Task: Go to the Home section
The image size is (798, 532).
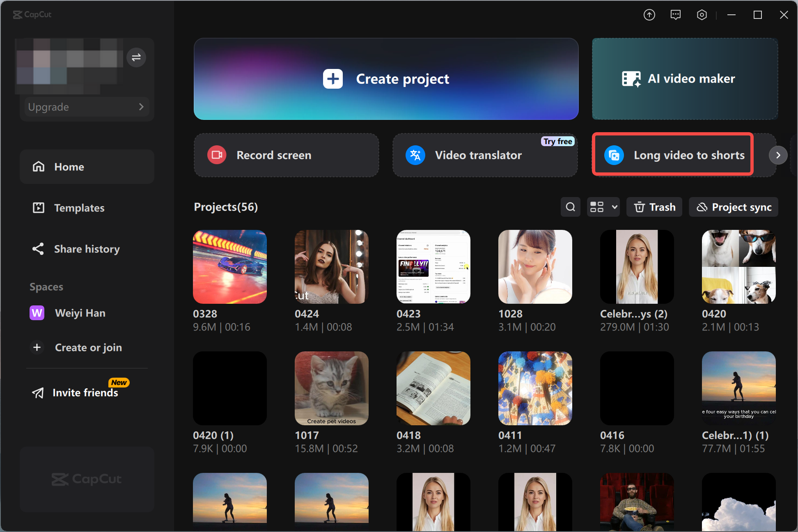Action: pos(69,167)
